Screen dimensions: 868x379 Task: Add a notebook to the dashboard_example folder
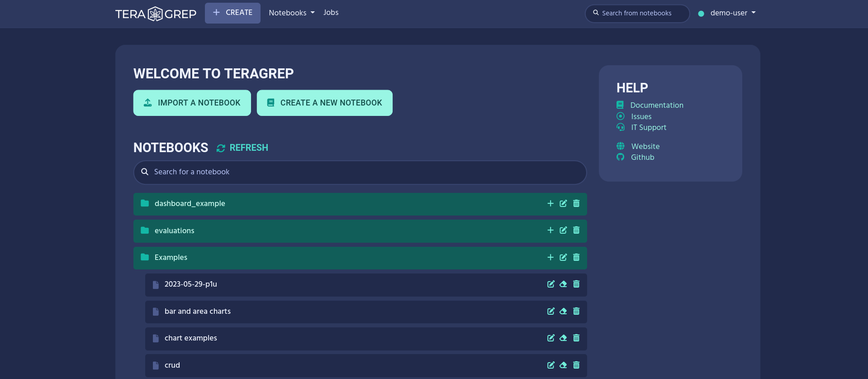(x=550, y=203)
